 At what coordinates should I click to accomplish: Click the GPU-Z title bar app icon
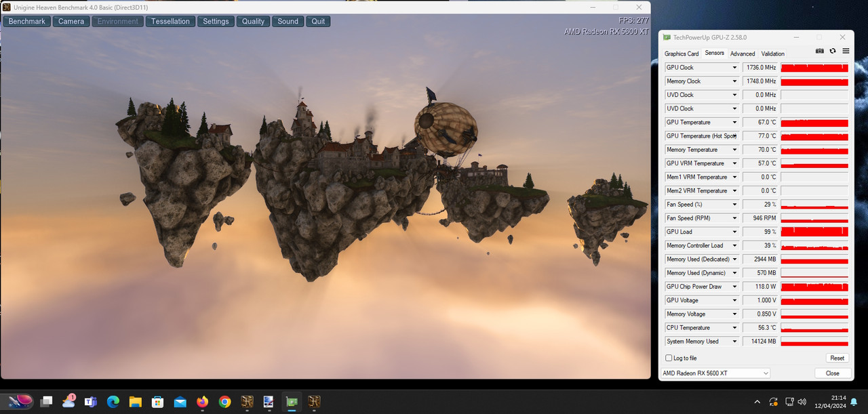[x=667, y=37]
